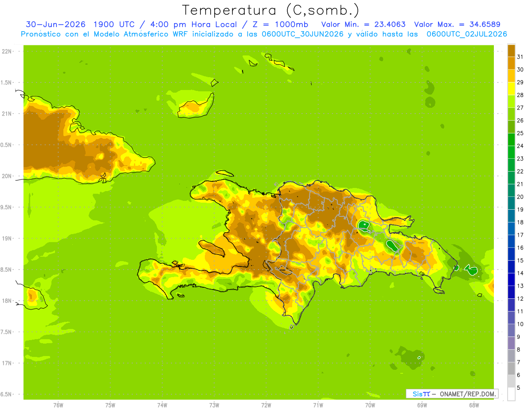Click longitude label "68W" on bottom axis

pos(474,405)
